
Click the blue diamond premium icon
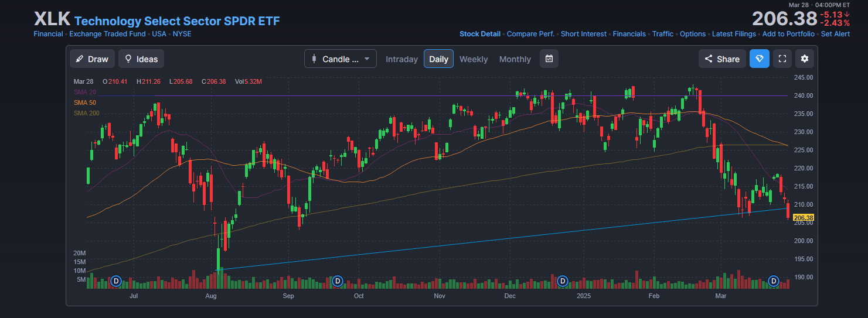tap(760, 59)
